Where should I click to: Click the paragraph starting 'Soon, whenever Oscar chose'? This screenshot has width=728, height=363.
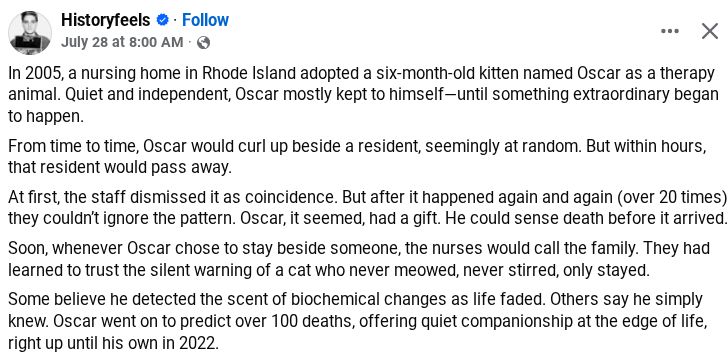tap(359, 259)
